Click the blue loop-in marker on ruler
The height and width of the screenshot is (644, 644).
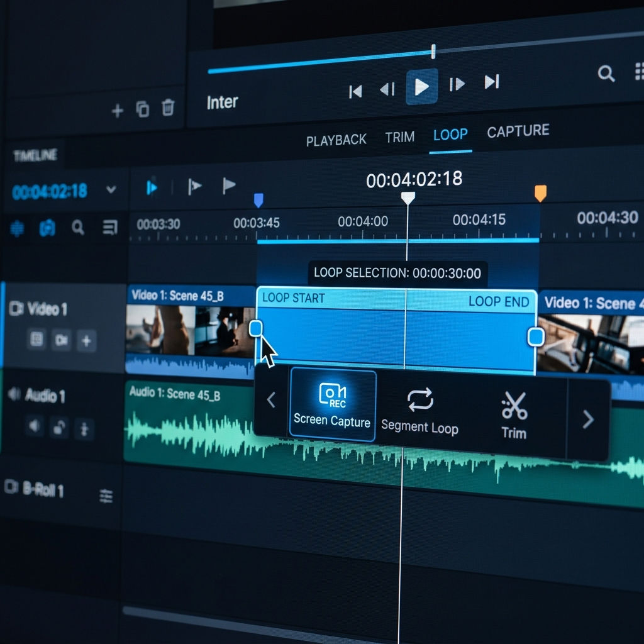[258, 201]
